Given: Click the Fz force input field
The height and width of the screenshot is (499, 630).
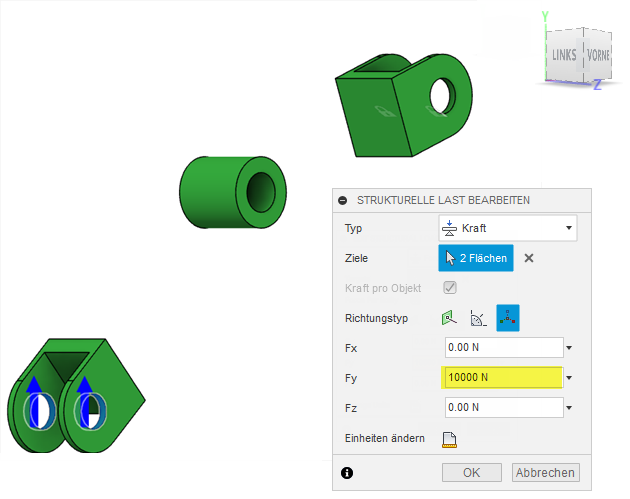Looking at the screenshot, I should pyautogui.click(x=504, y=407).
